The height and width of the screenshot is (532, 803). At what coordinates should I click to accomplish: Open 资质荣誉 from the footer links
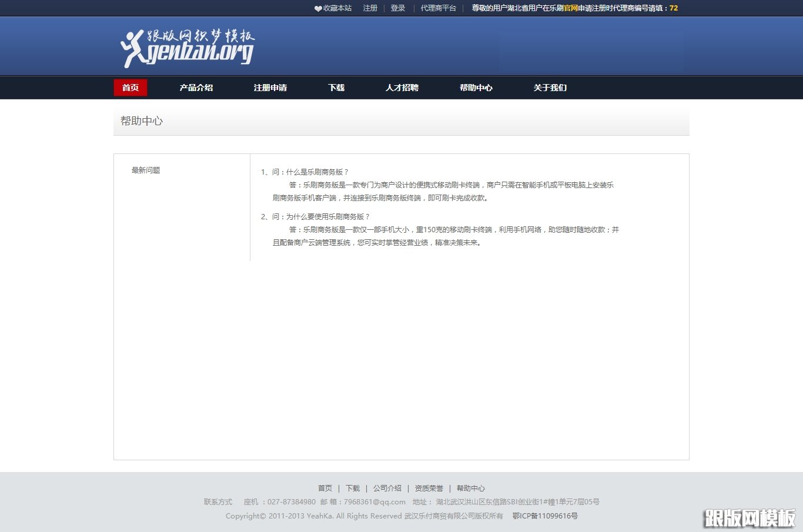[x=429, y=488]
